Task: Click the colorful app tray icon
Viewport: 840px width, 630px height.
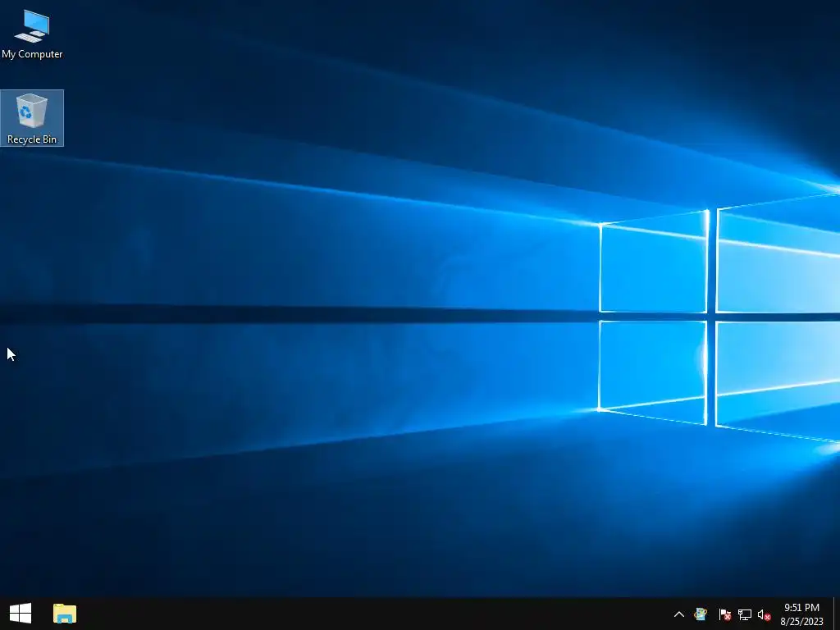Action: pos(701,614)
